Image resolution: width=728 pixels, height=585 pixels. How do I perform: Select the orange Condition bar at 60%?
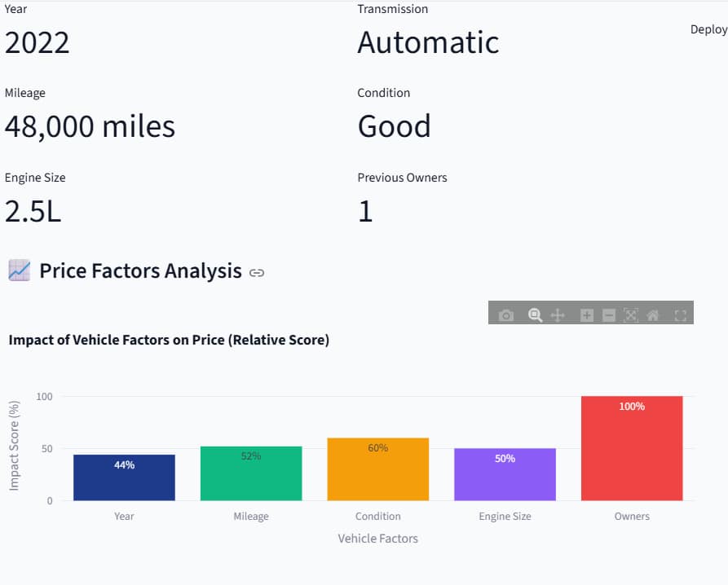pos(377,471)
